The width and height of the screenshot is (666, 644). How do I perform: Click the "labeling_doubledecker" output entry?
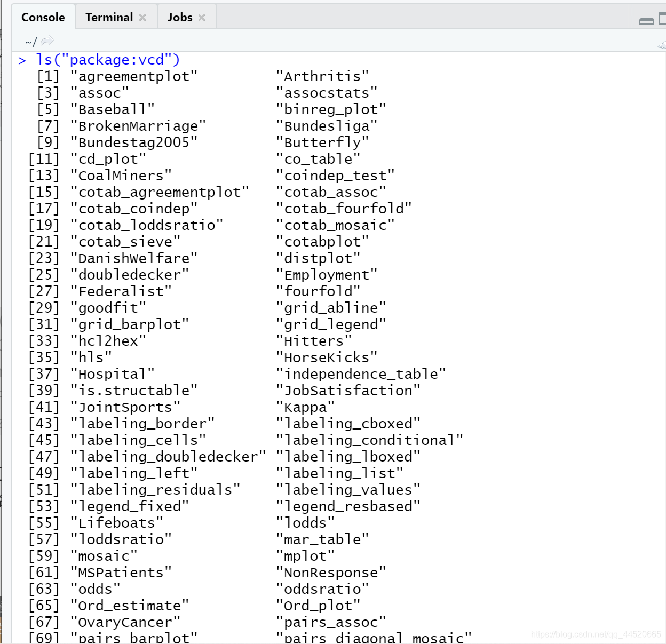point(168,457)
